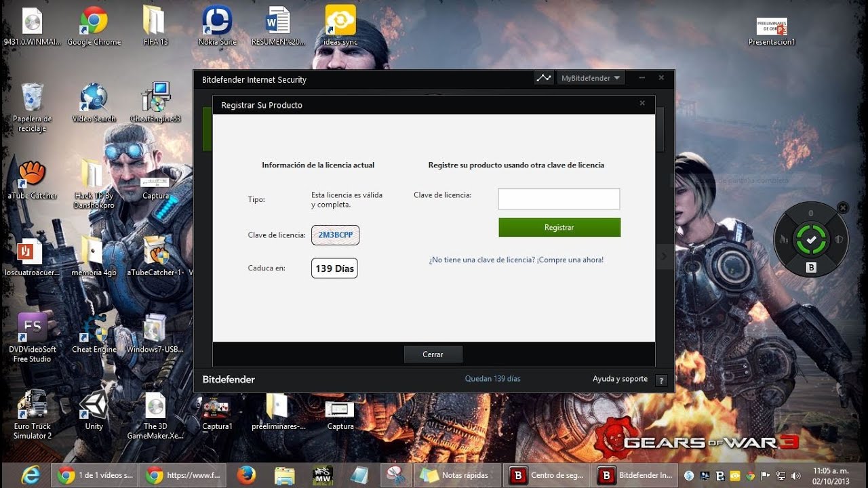The image size is (868, 488).
Task: Click the question mark help icon
Action: coord(662,380)
